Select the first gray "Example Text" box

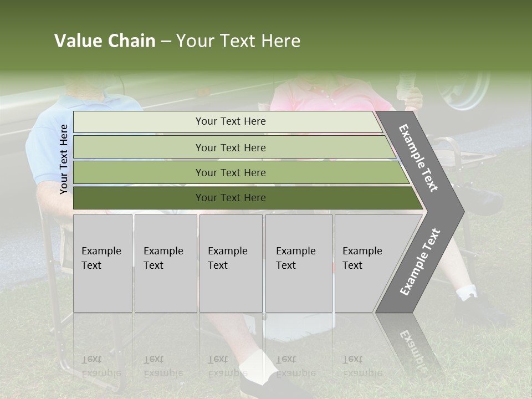(x=102, y=263)
